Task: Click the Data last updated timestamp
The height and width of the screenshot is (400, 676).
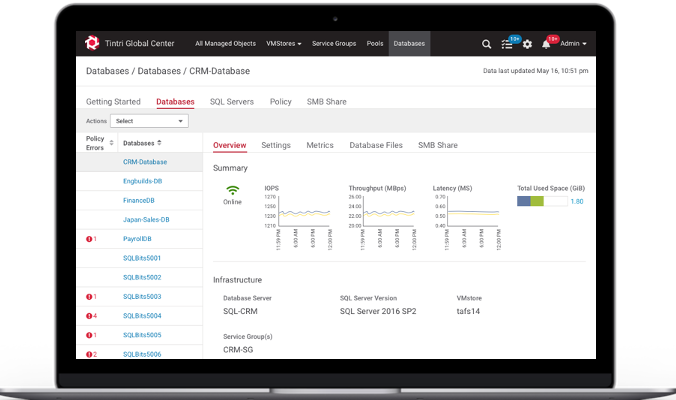Action: click(x=535, y=71)
